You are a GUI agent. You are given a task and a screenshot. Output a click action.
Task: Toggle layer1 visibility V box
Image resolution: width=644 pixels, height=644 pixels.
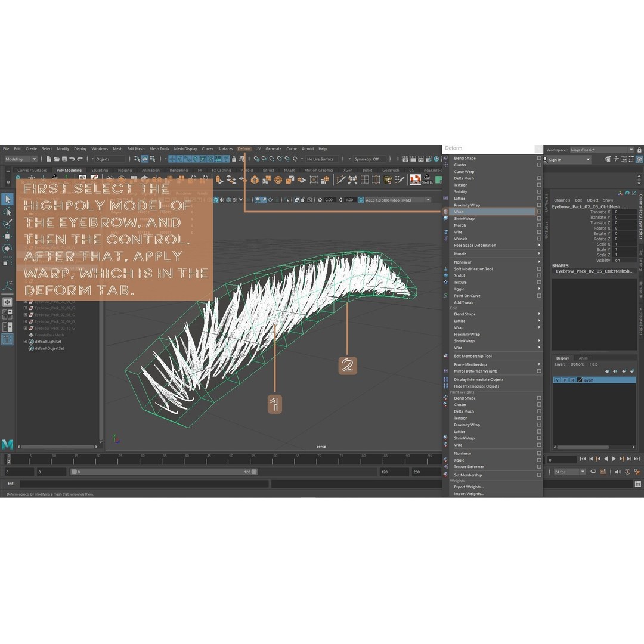(558, 380)
